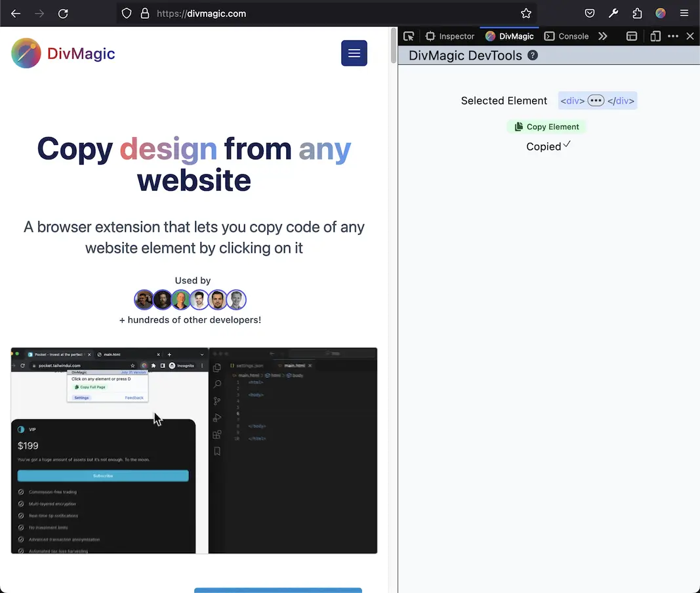Switch to the Console tab

567,36
